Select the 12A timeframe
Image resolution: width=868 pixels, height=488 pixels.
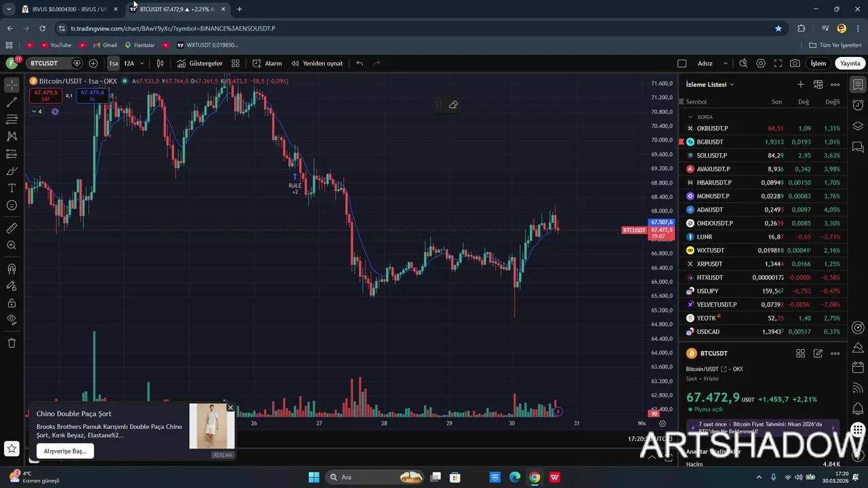pyautogui.click(x=129, y=63)
